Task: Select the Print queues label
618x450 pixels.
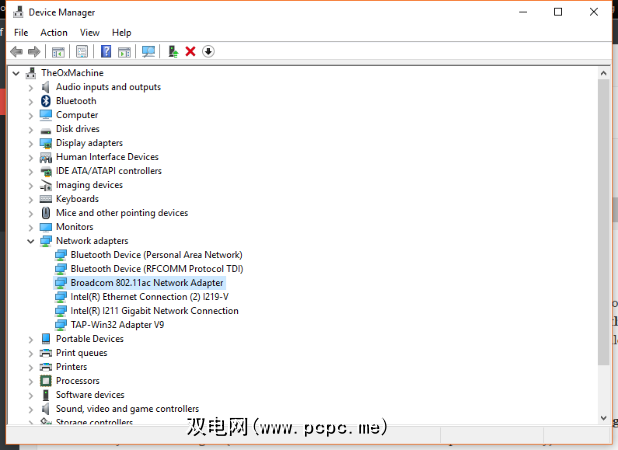Action: point(82,353)
